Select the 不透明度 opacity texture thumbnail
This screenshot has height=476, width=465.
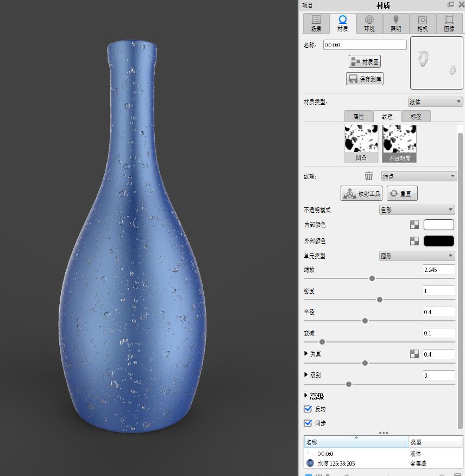click(399, 143)
